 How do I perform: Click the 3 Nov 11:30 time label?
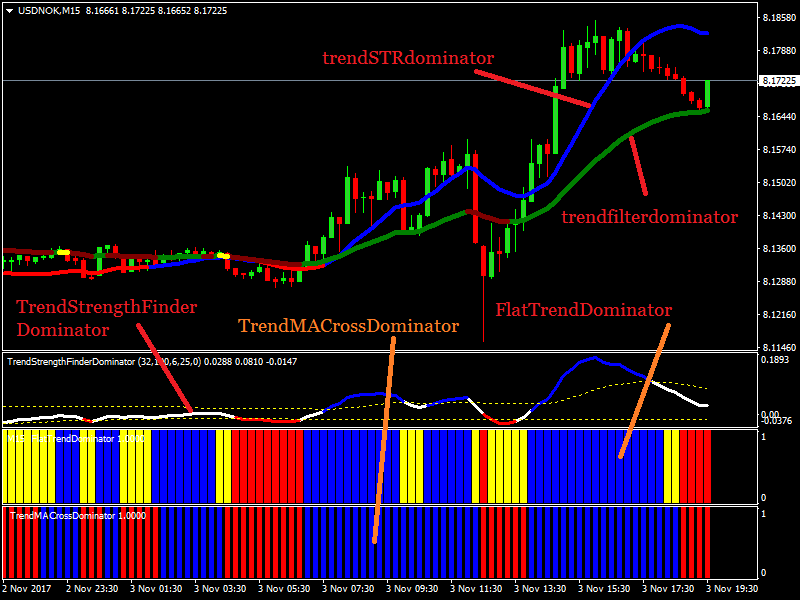point(481,589)
